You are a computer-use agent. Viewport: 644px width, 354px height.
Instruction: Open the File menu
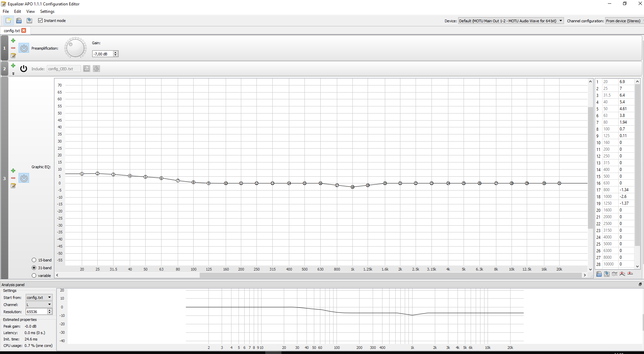pos(6,11)
